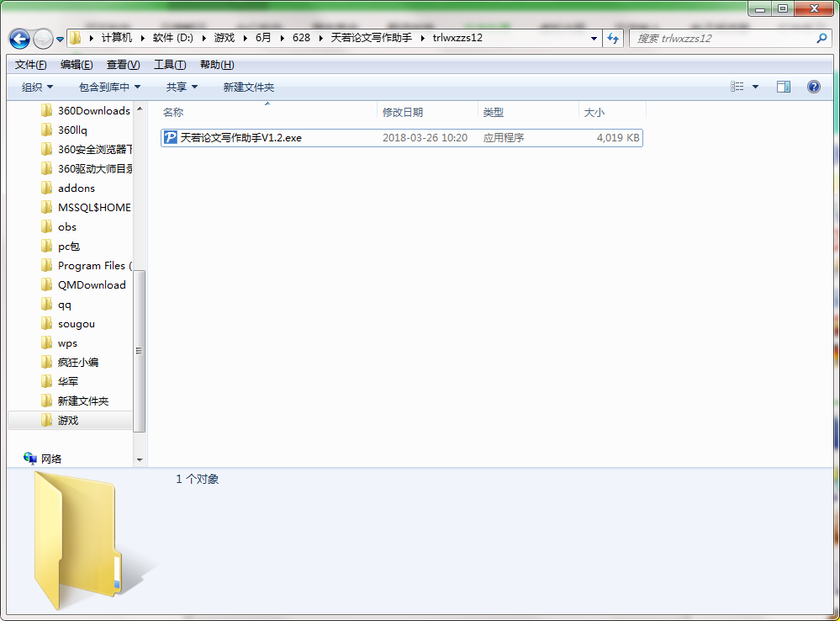Open the 工具(T) menu
Viewport: 840px width, 621px height.
coord(170,65)
